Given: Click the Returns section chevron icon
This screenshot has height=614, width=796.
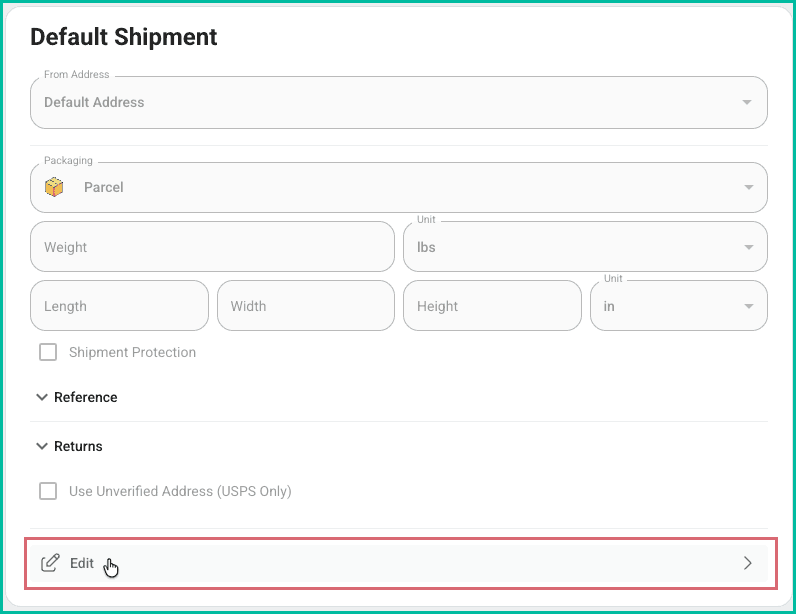Looking at the screenshot, I should tap(42, 446).
